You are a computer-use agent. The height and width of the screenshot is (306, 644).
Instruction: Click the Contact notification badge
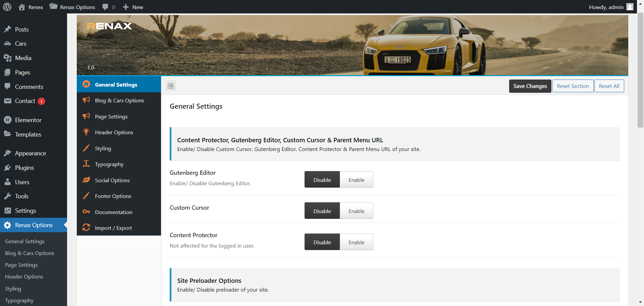pos(41,101)
